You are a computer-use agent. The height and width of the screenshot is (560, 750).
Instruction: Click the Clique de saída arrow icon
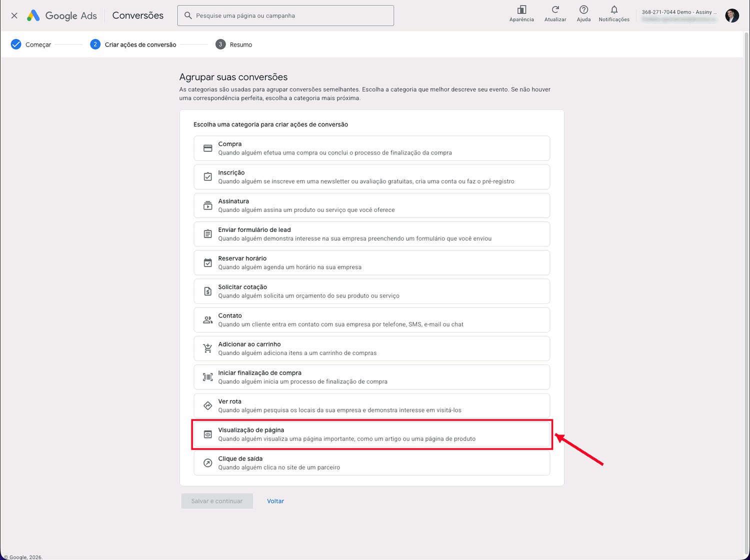point(208,463)
